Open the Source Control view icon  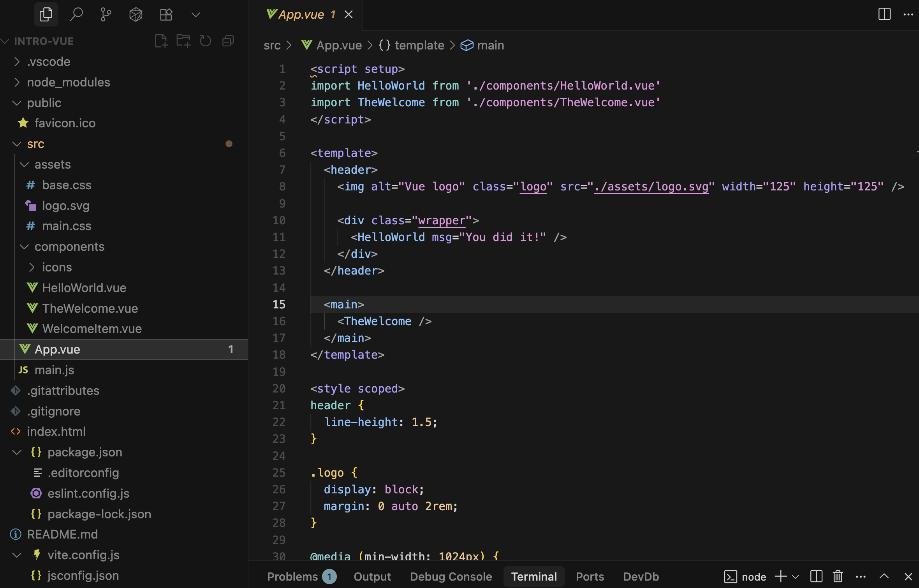106,15
